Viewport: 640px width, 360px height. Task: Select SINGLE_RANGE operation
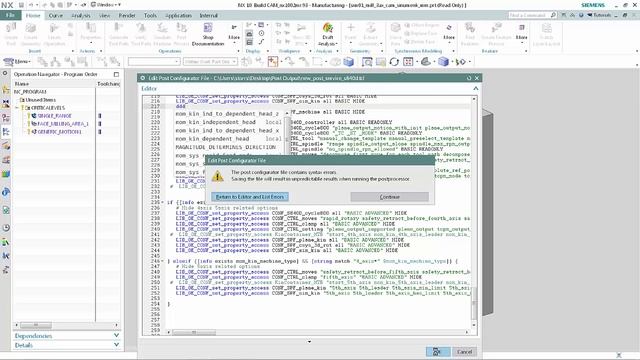[x=54, y=116]
